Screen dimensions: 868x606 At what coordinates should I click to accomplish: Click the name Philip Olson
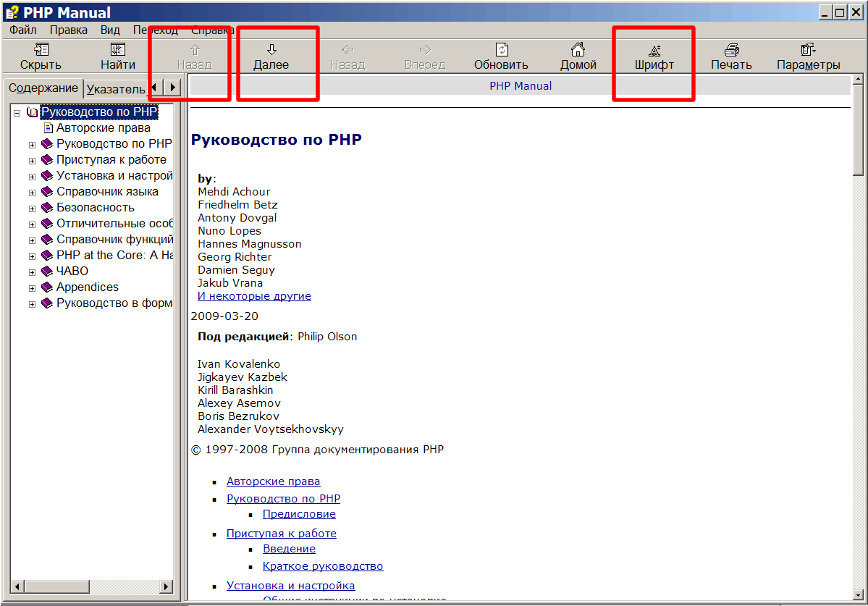point(327,337)
